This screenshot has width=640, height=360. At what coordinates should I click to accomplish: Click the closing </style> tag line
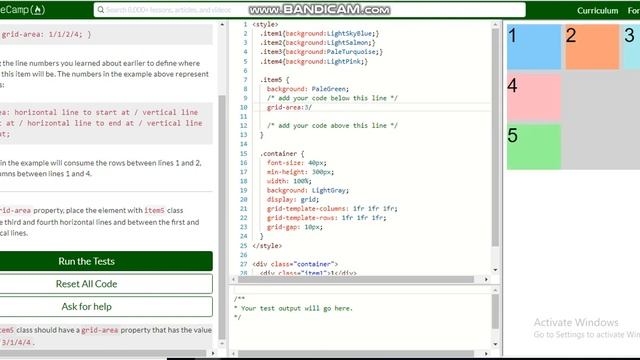(267, 246)
